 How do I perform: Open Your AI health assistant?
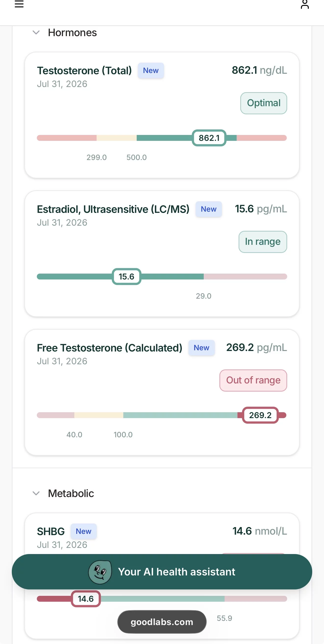coord(162,572)
